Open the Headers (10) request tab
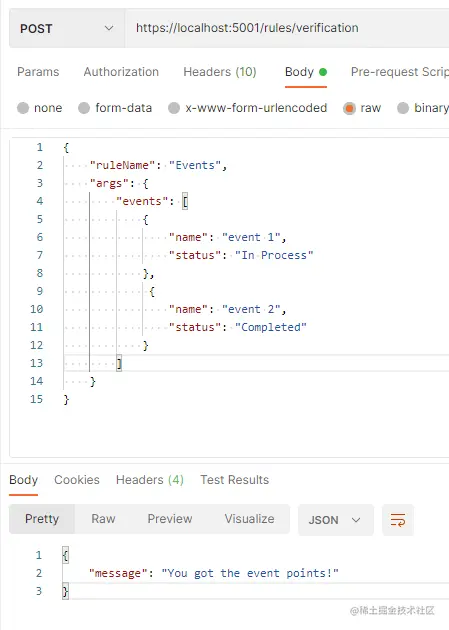The height and width of the screenshot is (630, 449). click(x=220, y=72)
